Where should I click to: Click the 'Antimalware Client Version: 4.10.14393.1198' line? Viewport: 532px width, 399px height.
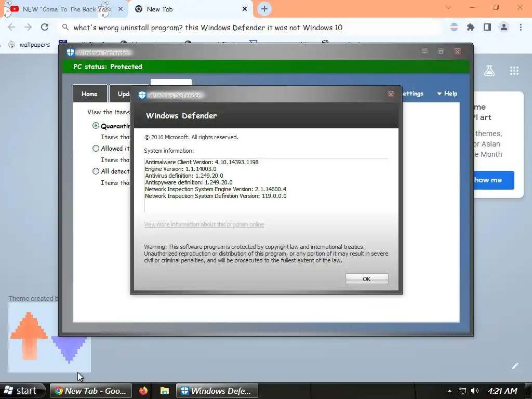point(202,162)
